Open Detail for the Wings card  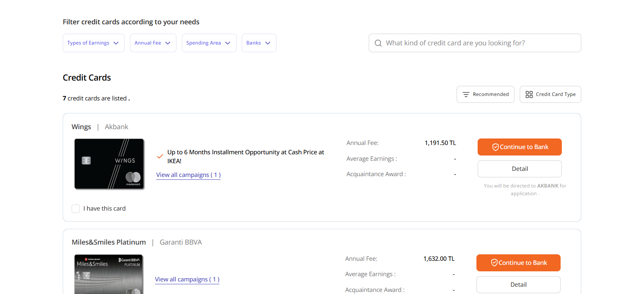(x=519, y=169)
